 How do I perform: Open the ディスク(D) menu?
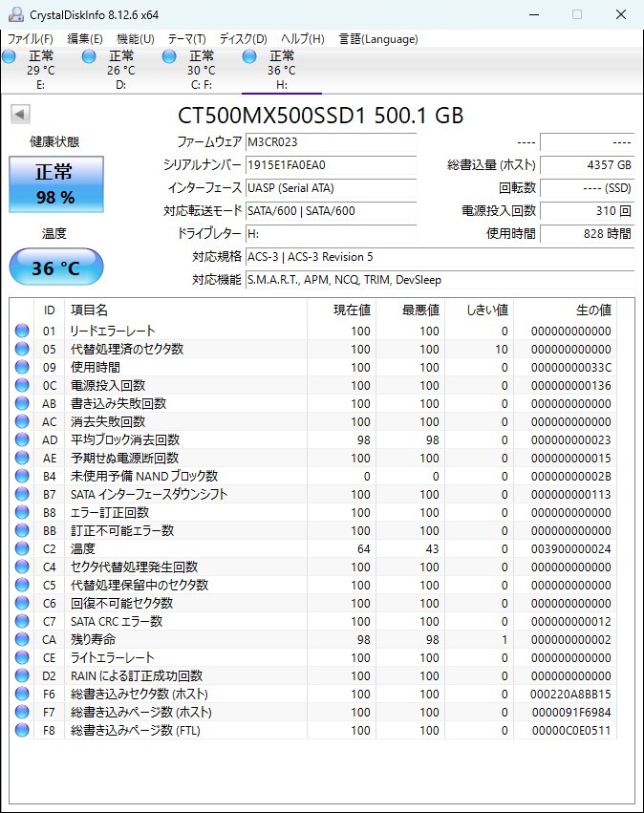coord(244,39)
